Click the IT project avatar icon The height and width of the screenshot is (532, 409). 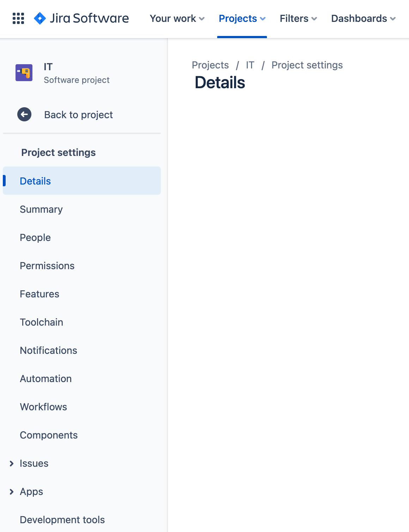pyautogui.click(x=24, y=73)
